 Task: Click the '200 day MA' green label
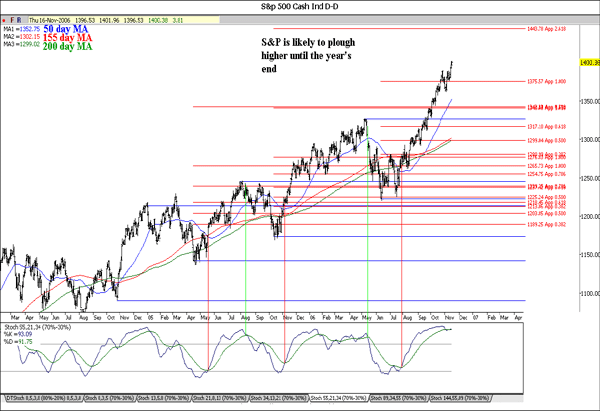click(67, 46)
